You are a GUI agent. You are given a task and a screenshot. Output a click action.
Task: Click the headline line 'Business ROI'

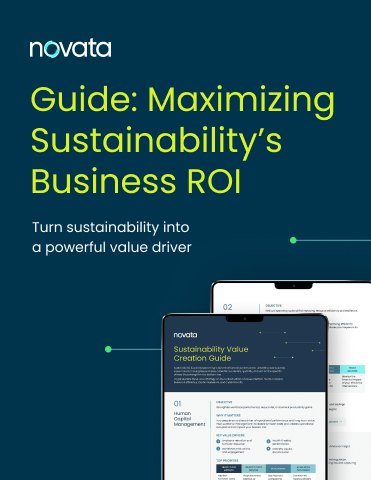pos(136,181)
